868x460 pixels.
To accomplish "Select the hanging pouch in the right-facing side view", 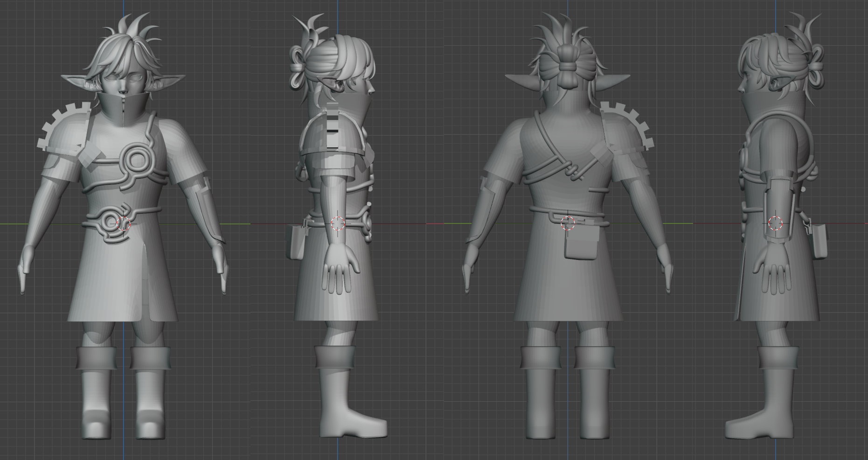I will pyautogui.click(x=296, y=242).
